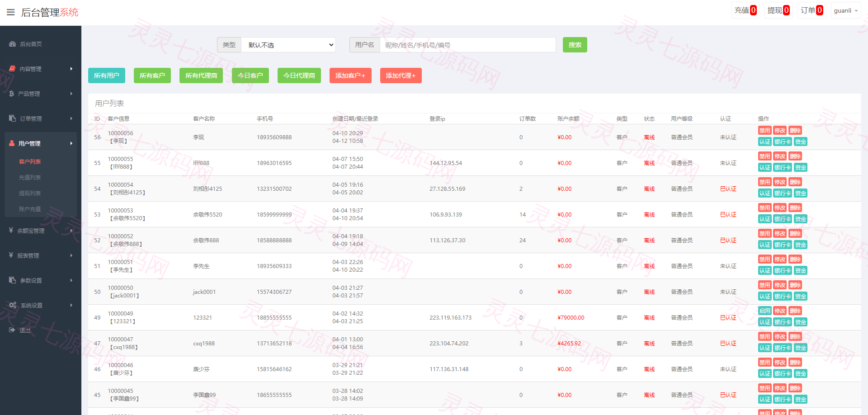Image resolution: width=868 pixels, height=415 pixels.
Task: Expand 产品管理 submenu arrow
Action: [x=71, y=94]
